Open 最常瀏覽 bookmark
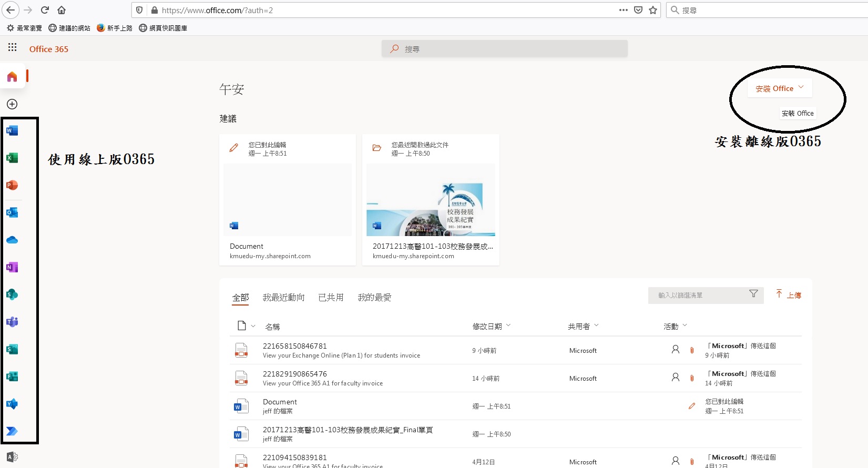 (24, 28)
